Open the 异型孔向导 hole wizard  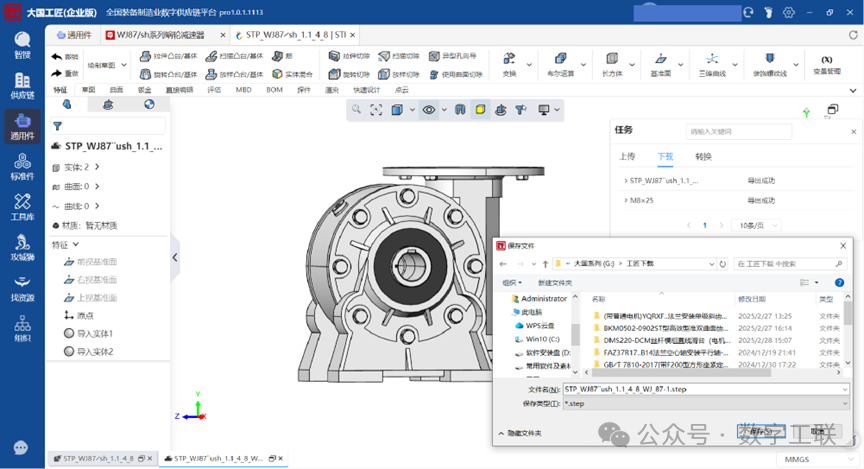(452, 56)
